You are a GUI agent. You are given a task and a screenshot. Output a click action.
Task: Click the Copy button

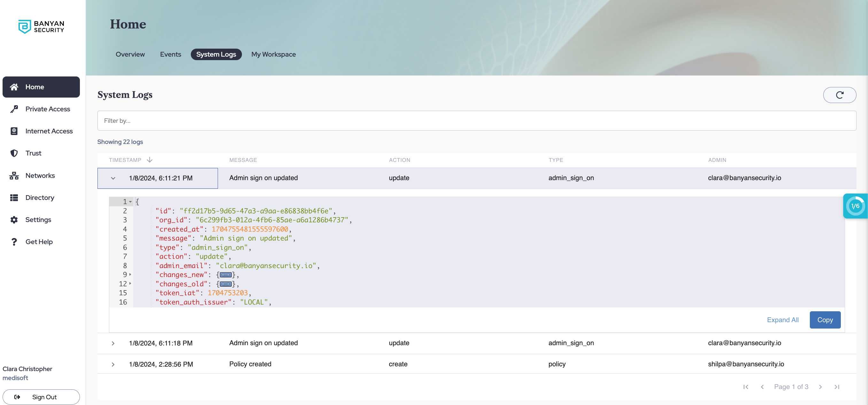(825, 320)
